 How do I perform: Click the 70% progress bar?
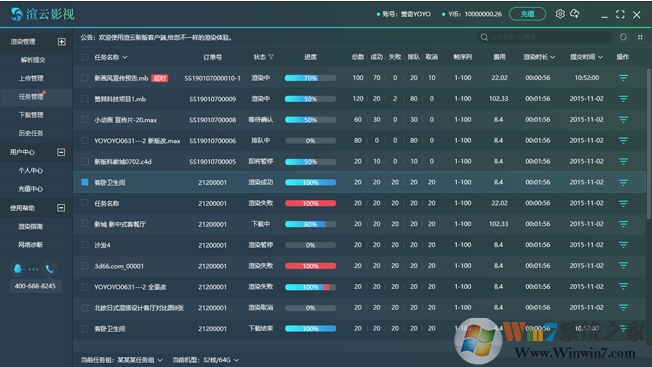click(310, 78)
